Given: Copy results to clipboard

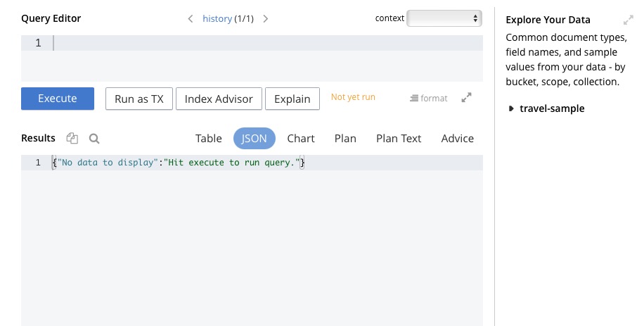Looking at the screenshot, I should (72, 138).
